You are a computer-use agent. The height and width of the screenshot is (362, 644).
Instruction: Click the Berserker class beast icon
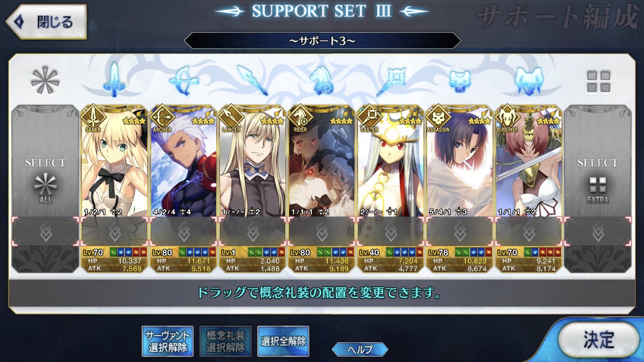point(529,80)
